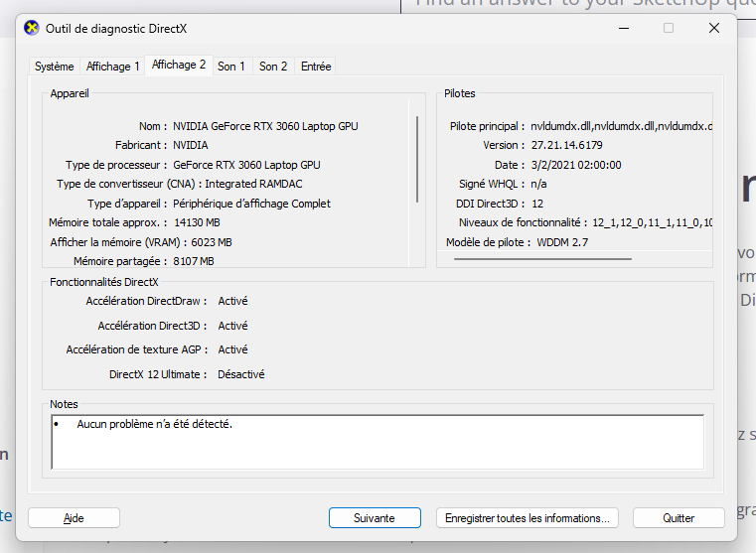
Task: Switch to the Système tab
Action: (54, 66)
